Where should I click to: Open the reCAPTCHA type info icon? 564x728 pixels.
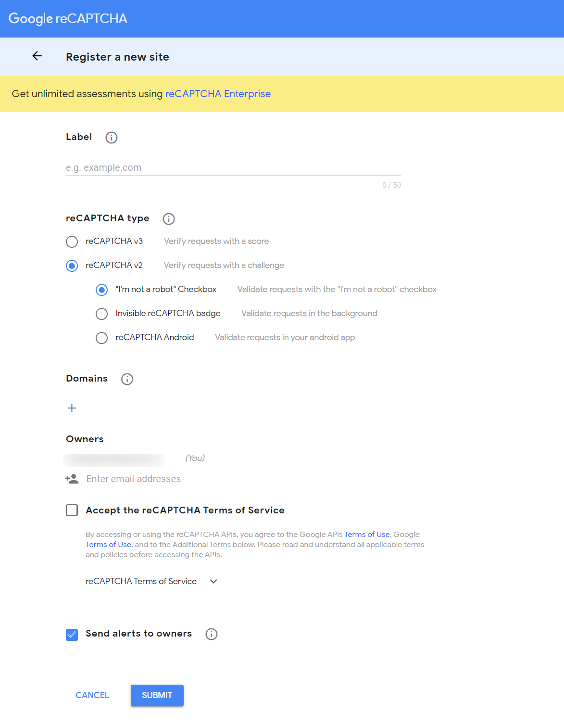(169, 219)
